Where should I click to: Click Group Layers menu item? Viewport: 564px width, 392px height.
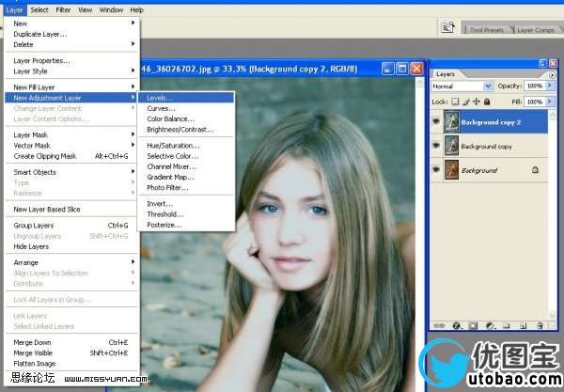tap(71, 225)
